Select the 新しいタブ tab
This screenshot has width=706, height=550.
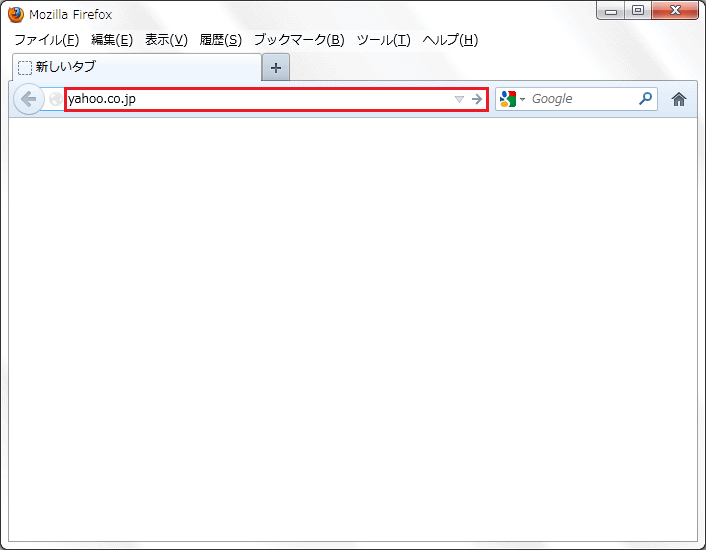click(x=135, y=67)
